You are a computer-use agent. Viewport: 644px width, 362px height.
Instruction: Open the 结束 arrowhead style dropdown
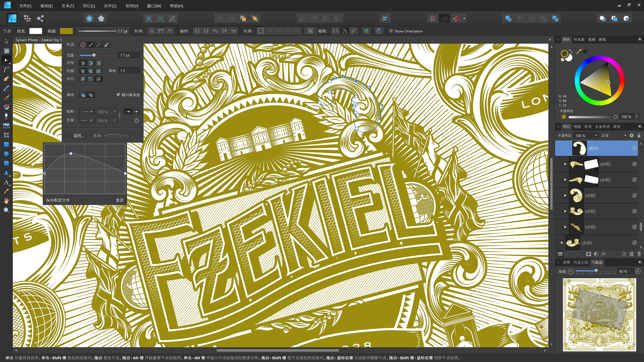(x=87, y=120)
